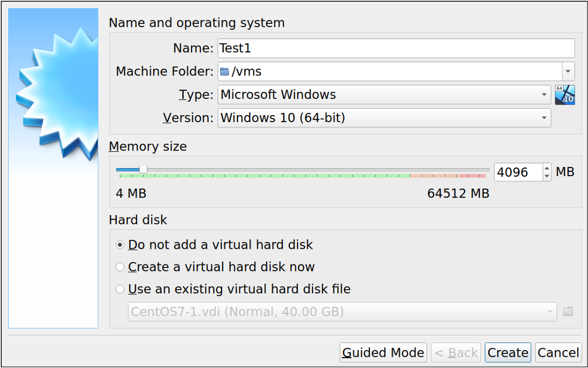This screenshot has height=368, width=588.
Task: Decrease memory with the spinner down arrow
Action: (x=547, y=176)
